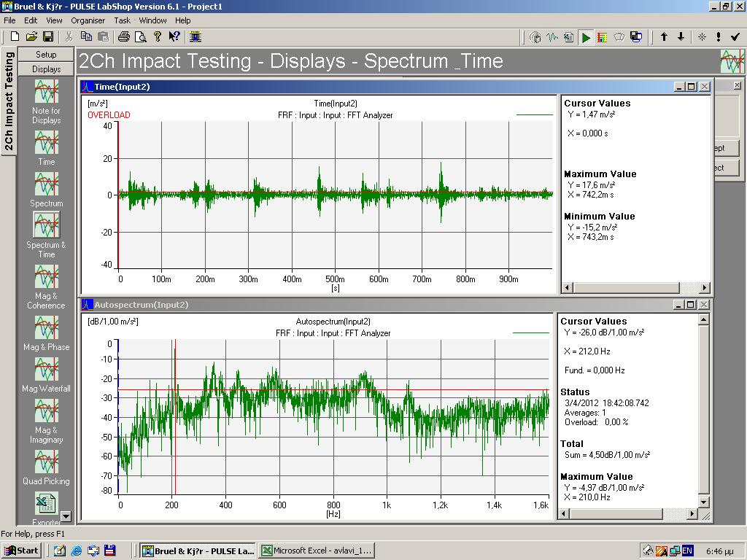This screenshot has height=560, width=747.
Task: Select the Quad Picking sidebar icon
Action: (46, 462)
